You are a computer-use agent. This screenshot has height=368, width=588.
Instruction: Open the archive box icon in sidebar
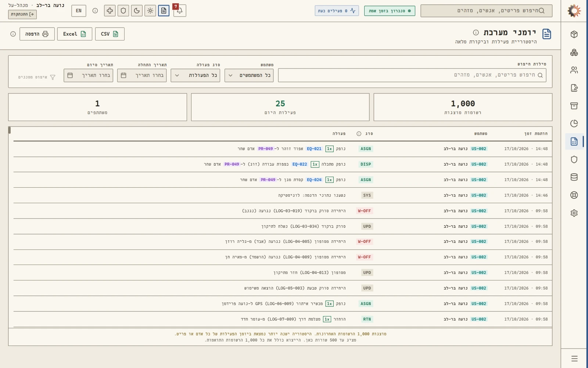(574, 106)
